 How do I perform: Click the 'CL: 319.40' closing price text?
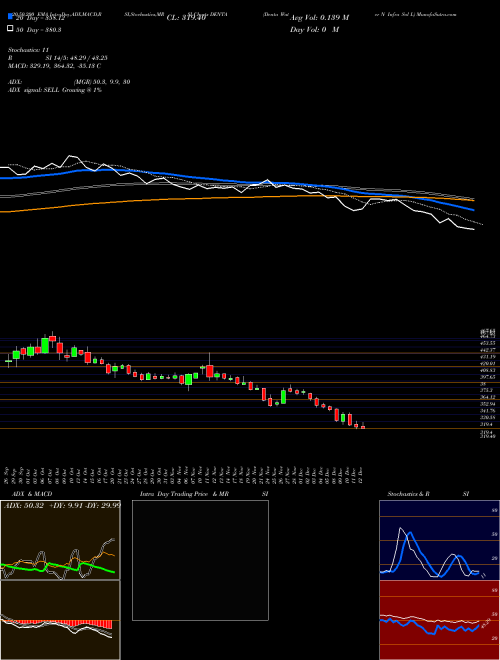186,18
